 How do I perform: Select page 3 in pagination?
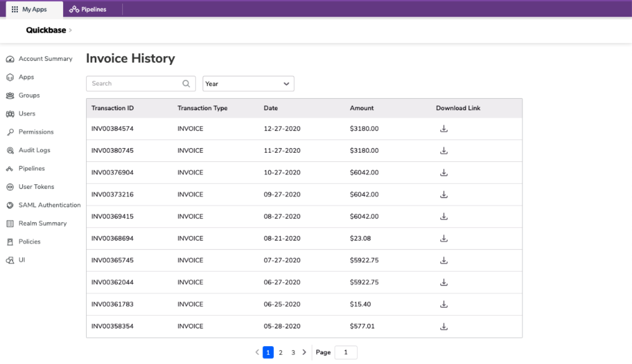pyautogui.click(x=293, y=353)
